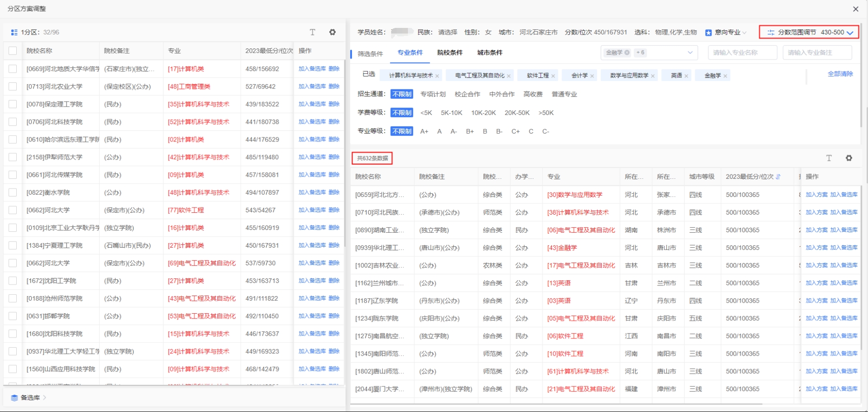Sort by 2023最低分/位次 arrow icon

(778, 176)
